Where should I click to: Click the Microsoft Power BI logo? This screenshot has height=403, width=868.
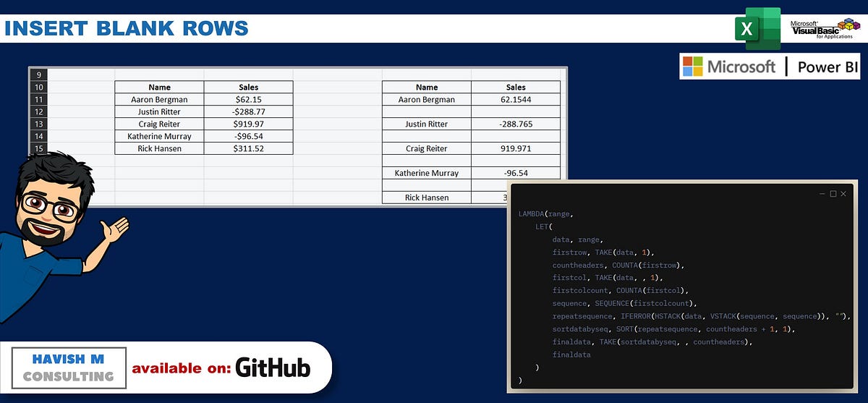(x=770, y=67)
